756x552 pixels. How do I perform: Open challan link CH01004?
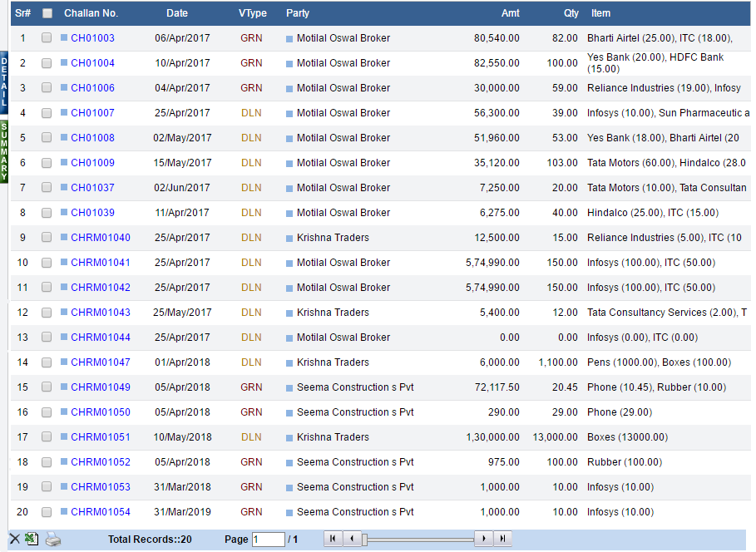92,62
